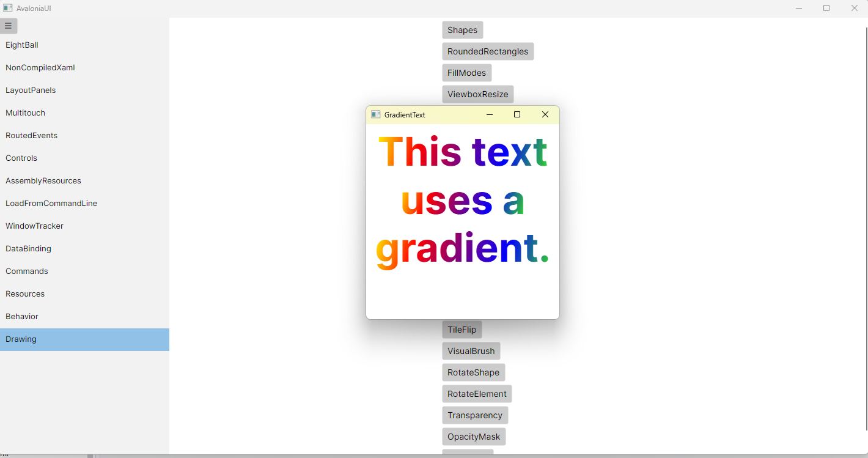Maximize the GradientText window
This screenshot has width=868, height=458.
(517, 114)
